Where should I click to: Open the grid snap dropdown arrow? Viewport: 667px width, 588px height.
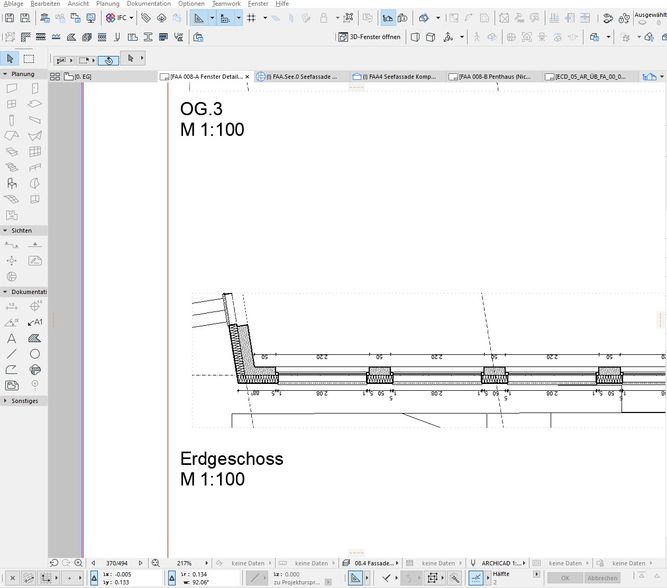tap(265, 18)
